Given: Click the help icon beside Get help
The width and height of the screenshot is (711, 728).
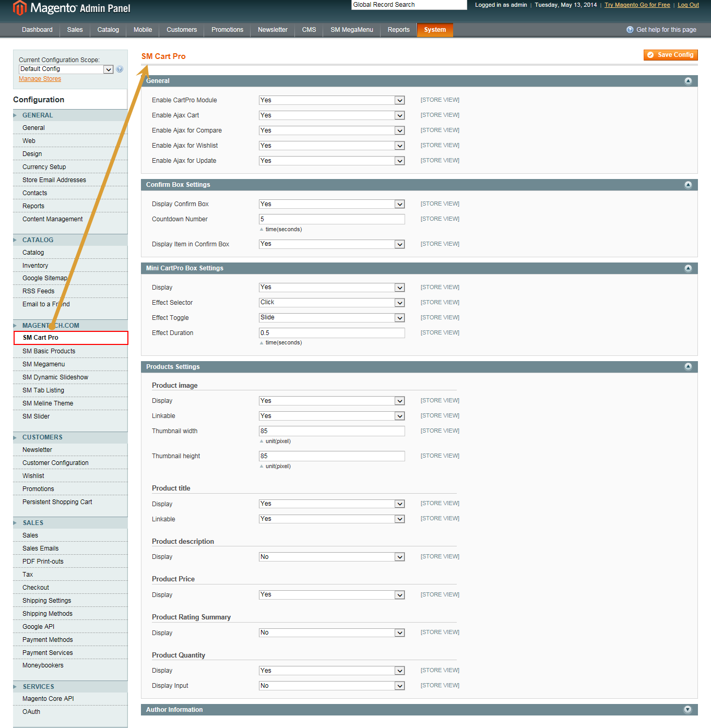Looking at the screenshot, I should 630,30.
